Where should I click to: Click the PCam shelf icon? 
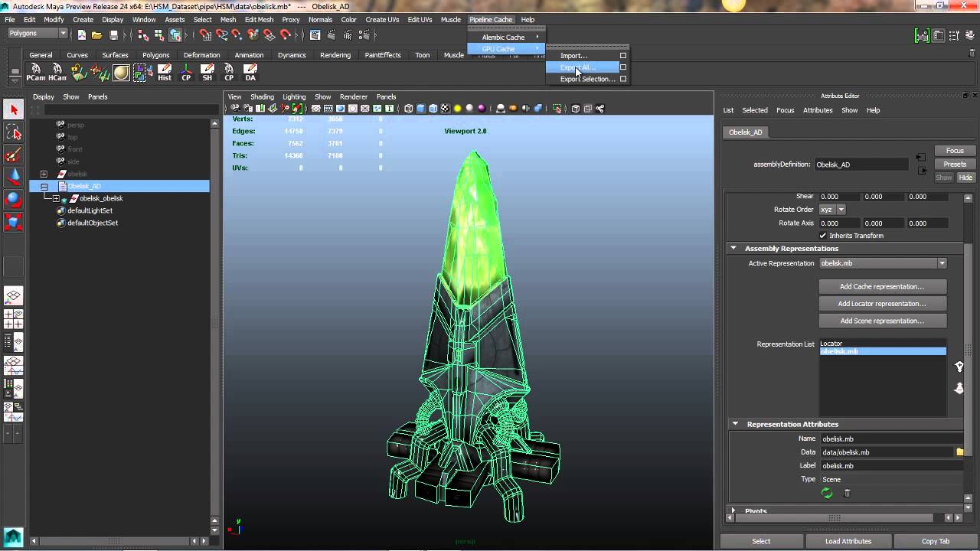tap(36, 73)
